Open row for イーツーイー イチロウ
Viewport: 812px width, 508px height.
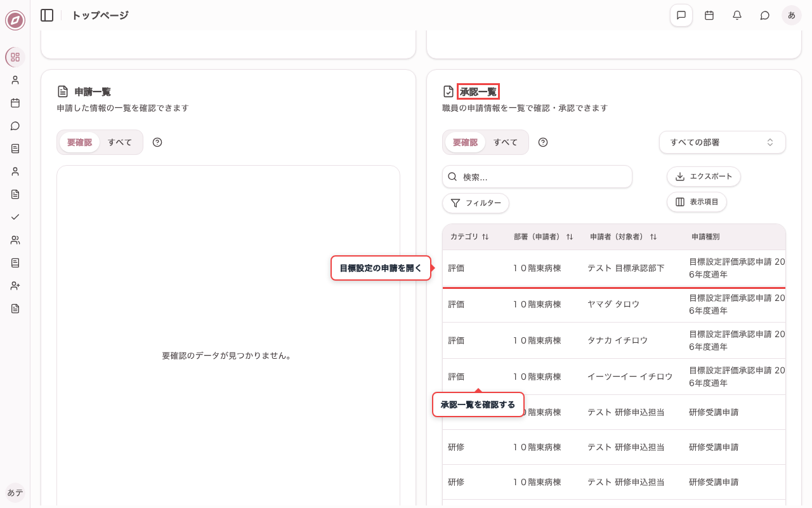[614, 377]
